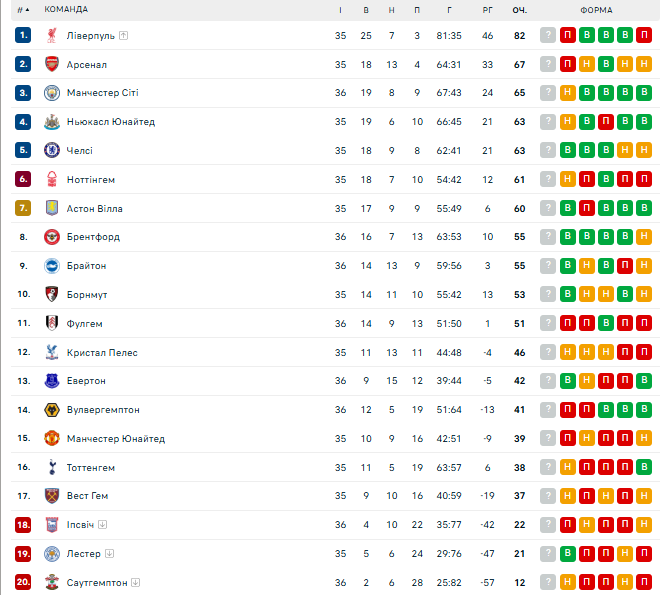Screen dimensions: 666x595
Task: Select the Brentford bee crest icon
Action: [52, 237]
